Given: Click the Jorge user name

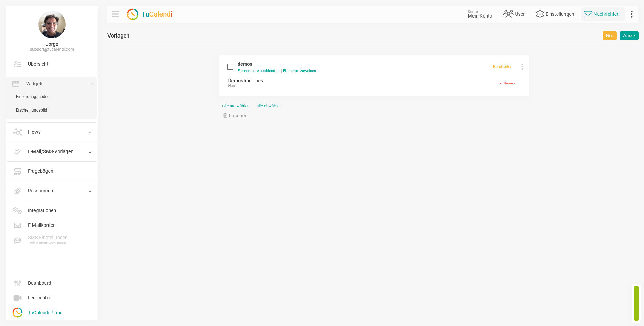Looking at the screenshot, I should (52, 44).
